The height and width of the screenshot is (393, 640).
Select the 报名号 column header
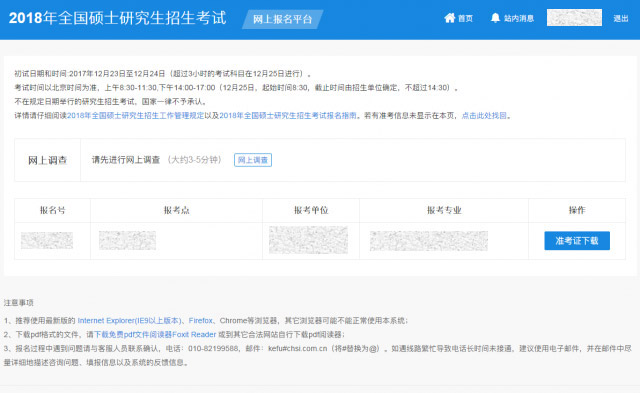point(52,210)
